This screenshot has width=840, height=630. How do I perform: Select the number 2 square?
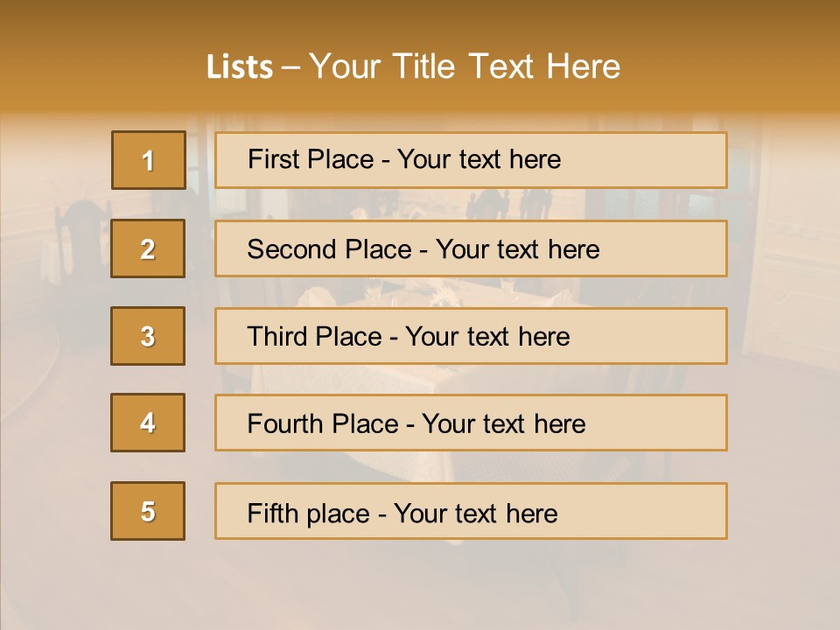(148, 248)
